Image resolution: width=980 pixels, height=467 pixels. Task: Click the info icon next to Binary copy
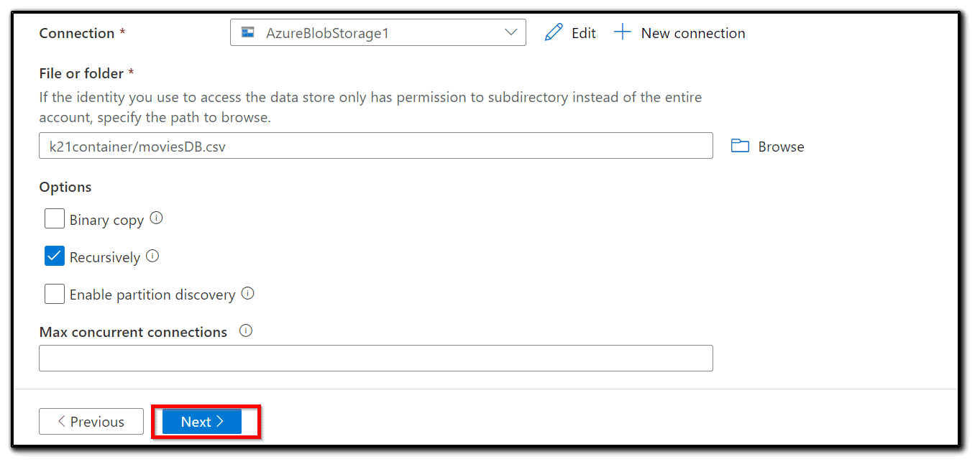tap(157, 218)
